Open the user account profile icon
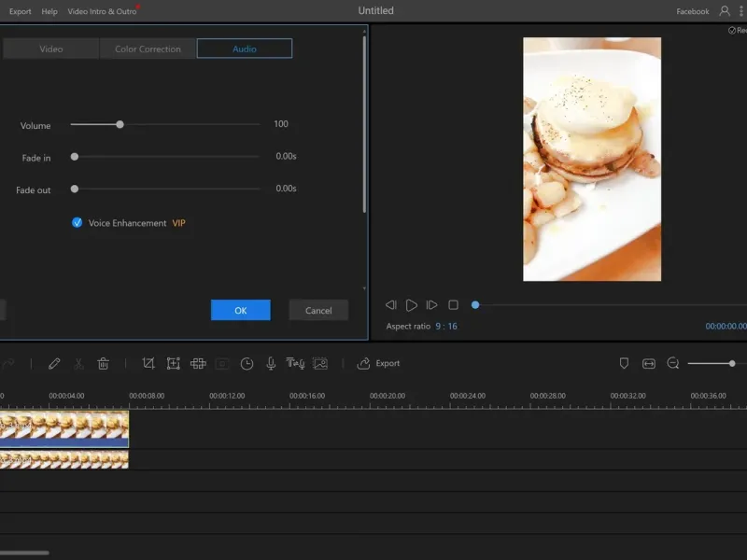The height and width of the screenshot is (560, 747). (x=726, y=11)
